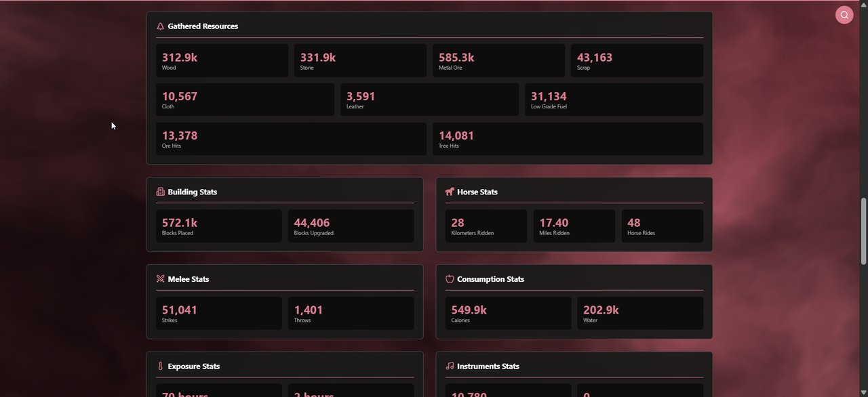Click the 202.9k Water value
Image resolution: width=868 pixels, height=397 pixels.
click(x=601, y=310)
